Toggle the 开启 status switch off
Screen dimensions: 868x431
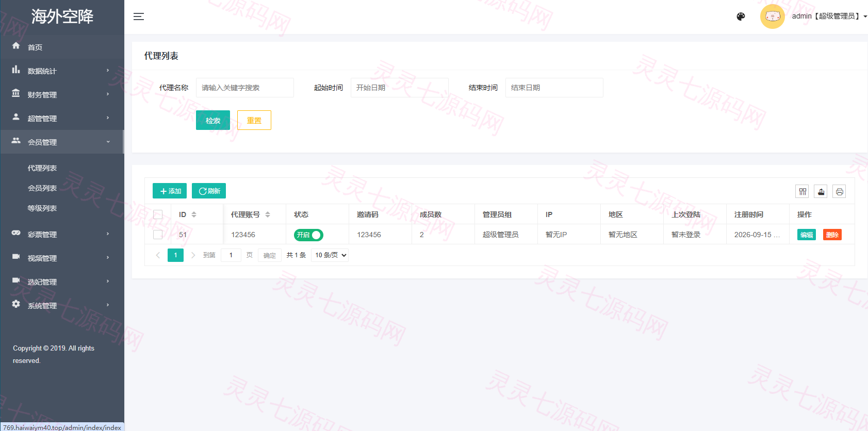(308, 235)
